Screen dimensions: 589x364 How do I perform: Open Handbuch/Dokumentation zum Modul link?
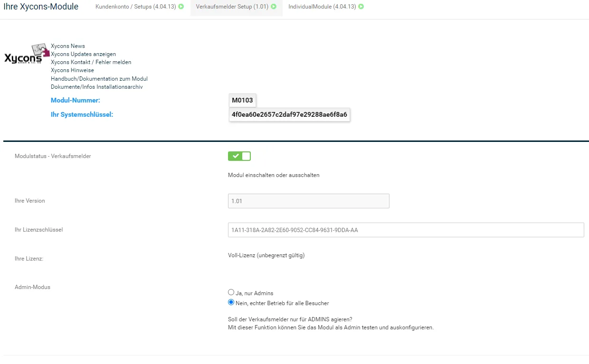click(99, 79)
